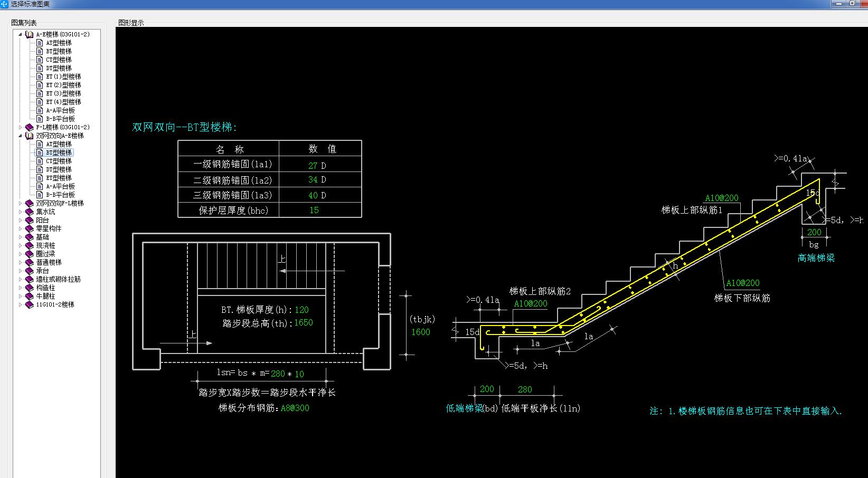Click the open-book icon beside A-E楼梯 (03G101-2)

(x=30, y=34)
